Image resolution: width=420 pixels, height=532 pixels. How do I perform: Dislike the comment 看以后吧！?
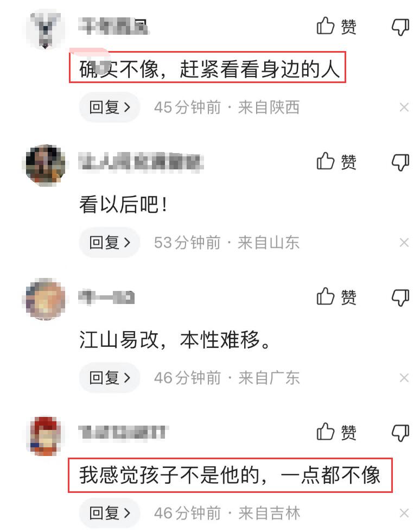[x=400, y=162]
